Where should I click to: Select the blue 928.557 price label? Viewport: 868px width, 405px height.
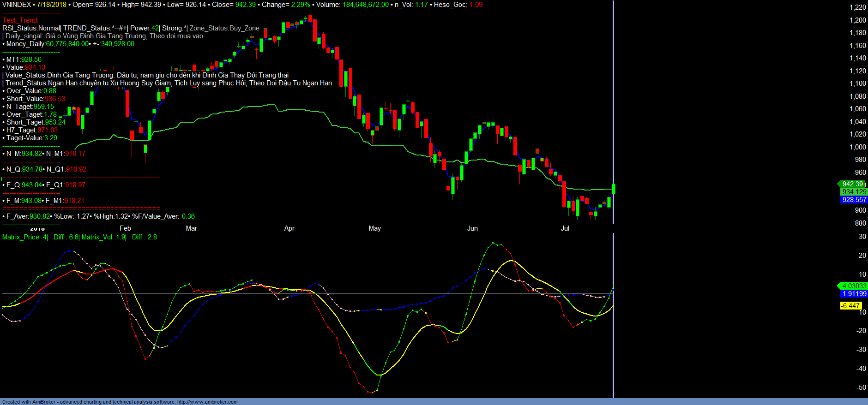pos(854,200)
